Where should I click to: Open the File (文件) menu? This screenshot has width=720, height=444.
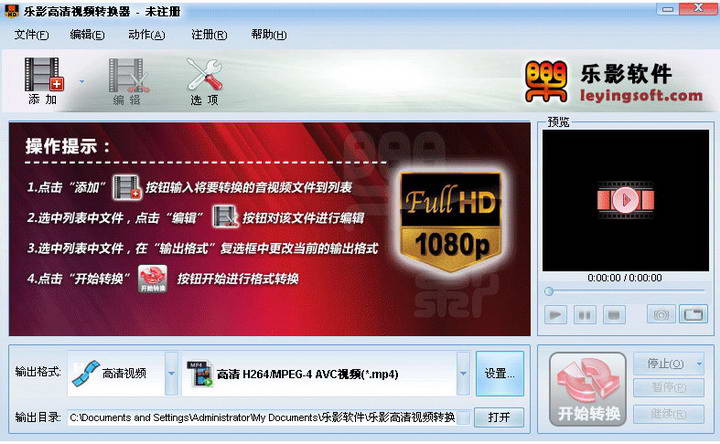(x=31, y=35)
